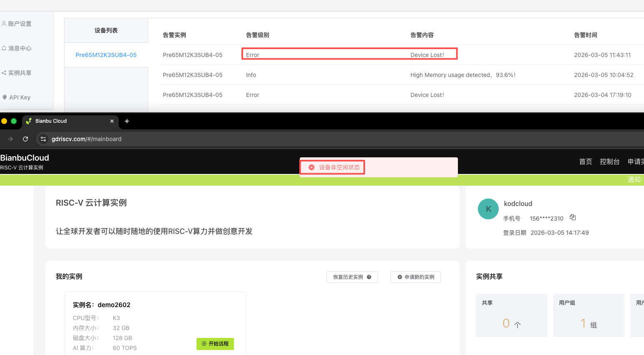
Task: Select device Pre65M12K3SUB4-05 in the device list
Action: click(106, 55)
